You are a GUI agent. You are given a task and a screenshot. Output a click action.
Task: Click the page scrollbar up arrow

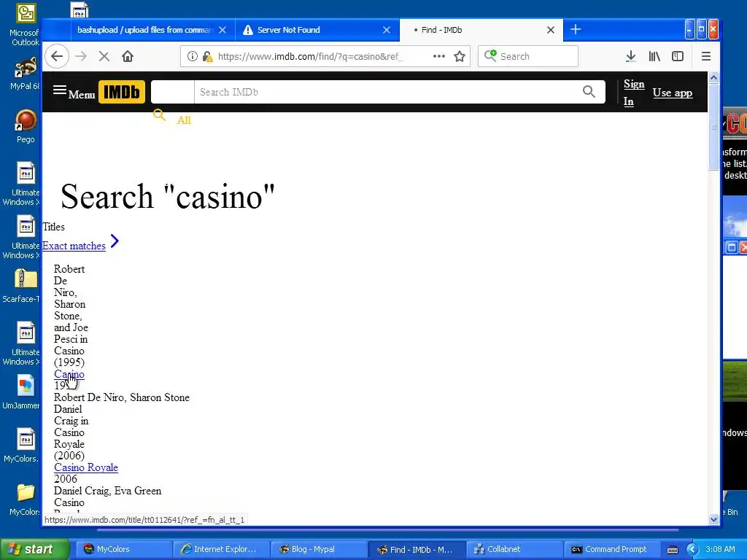(713, 77)
